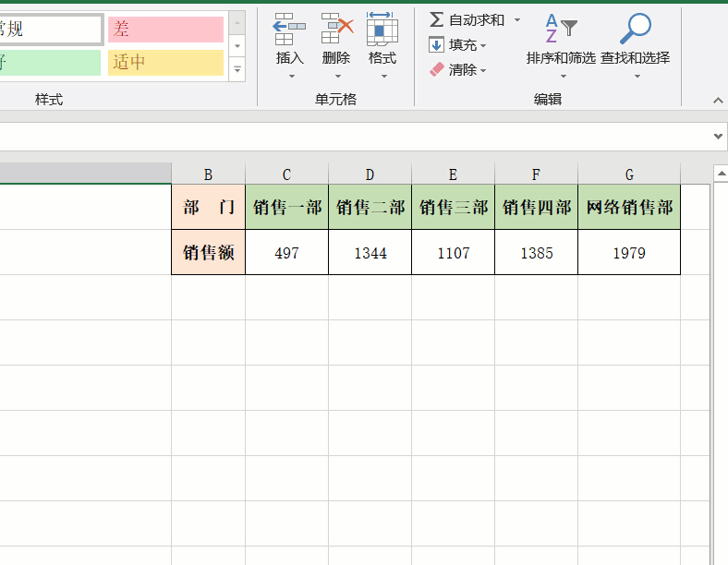Open the 自动求和 dropdown arrow

click(516, 20)
